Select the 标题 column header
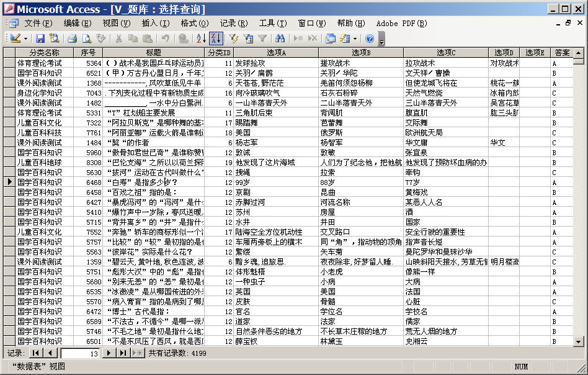The image size is (588, 375). coord(154,53)
